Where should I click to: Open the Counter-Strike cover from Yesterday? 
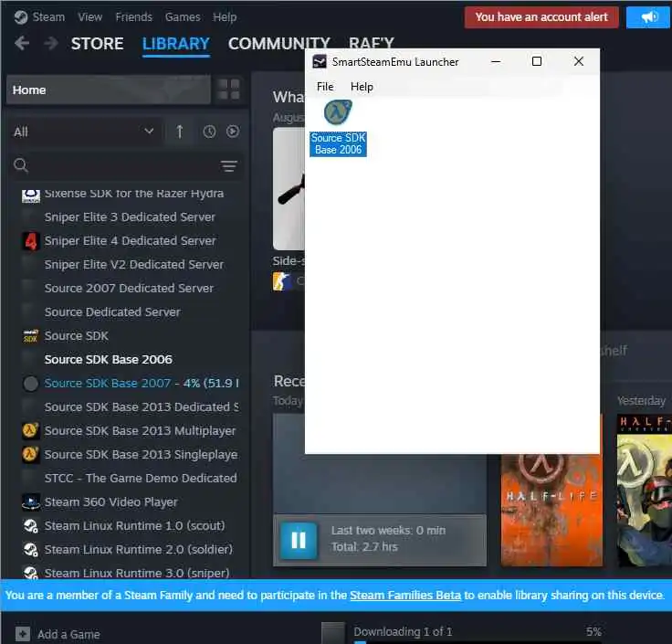644,490
